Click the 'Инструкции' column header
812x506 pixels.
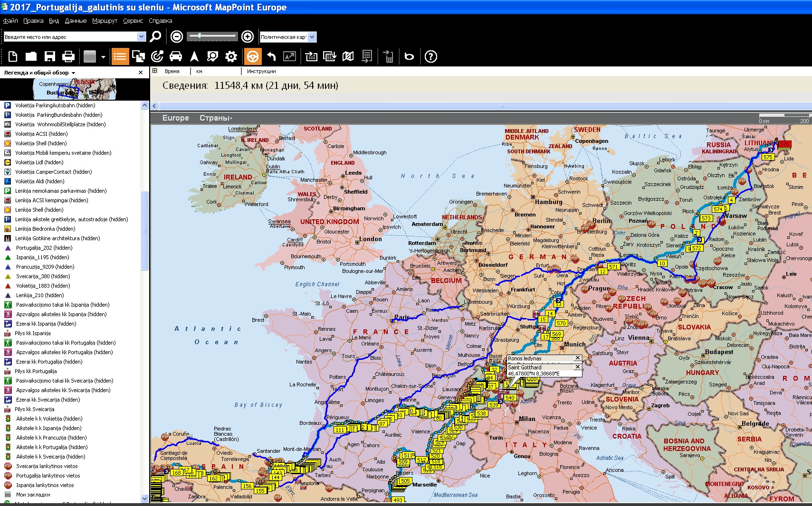click(261, 71)
